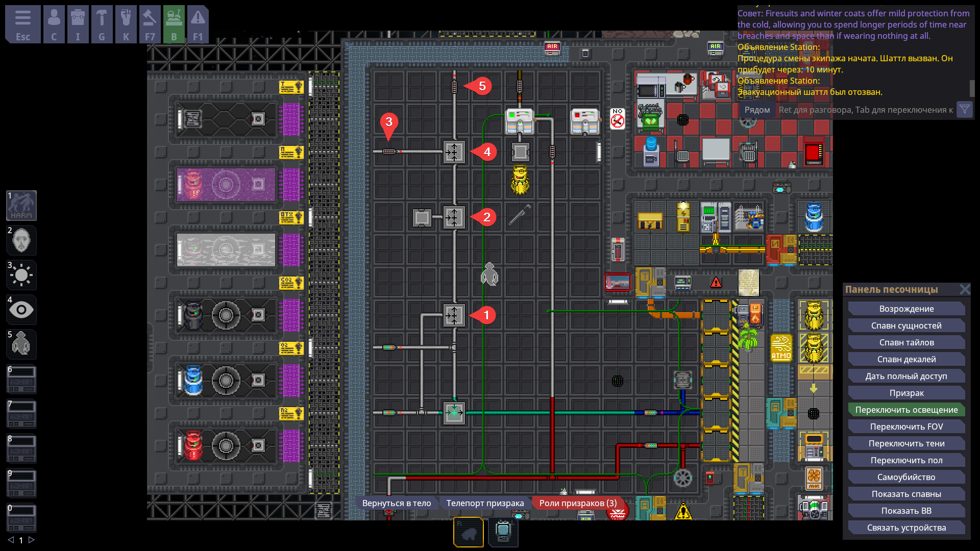
Task: Open the admin gavel menu (F7)
Action: [x=150, y=24]
